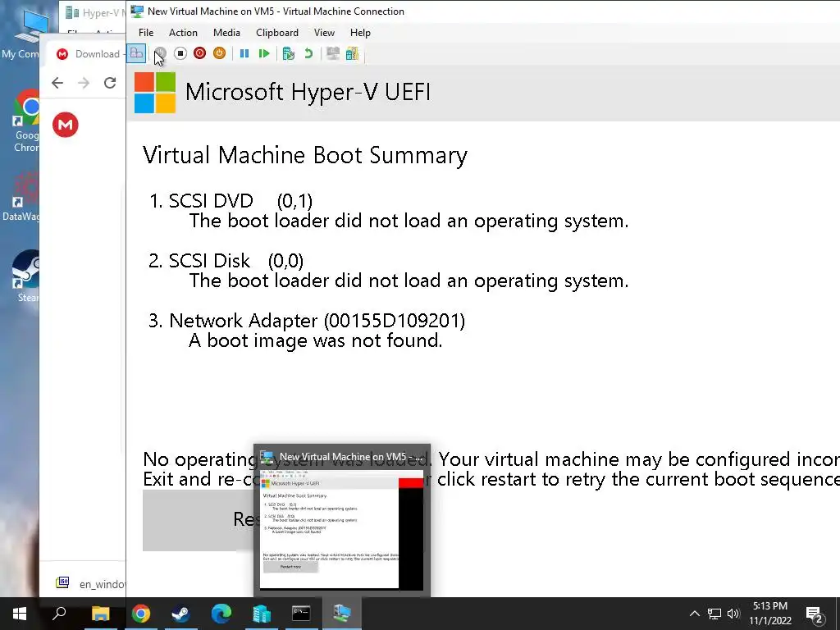Open the clock showing 5:13 PM
Image resolution: width=840 pixels, height=630 pixels.
(770, 614)
